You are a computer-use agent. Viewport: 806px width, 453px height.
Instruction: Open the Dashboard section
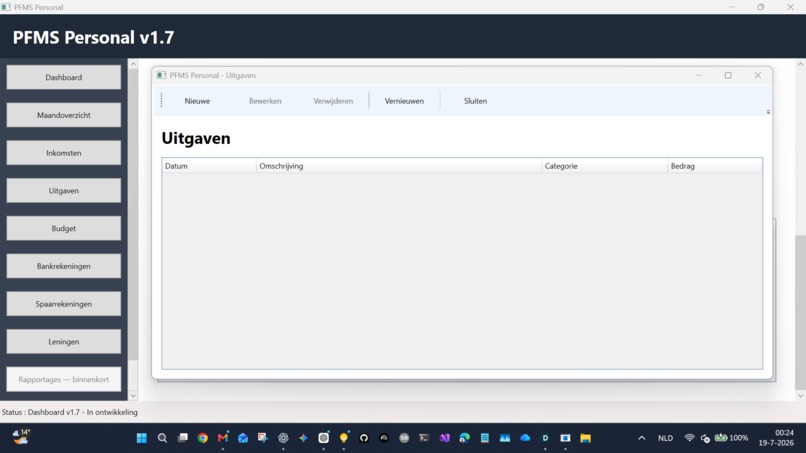[64, 77]
